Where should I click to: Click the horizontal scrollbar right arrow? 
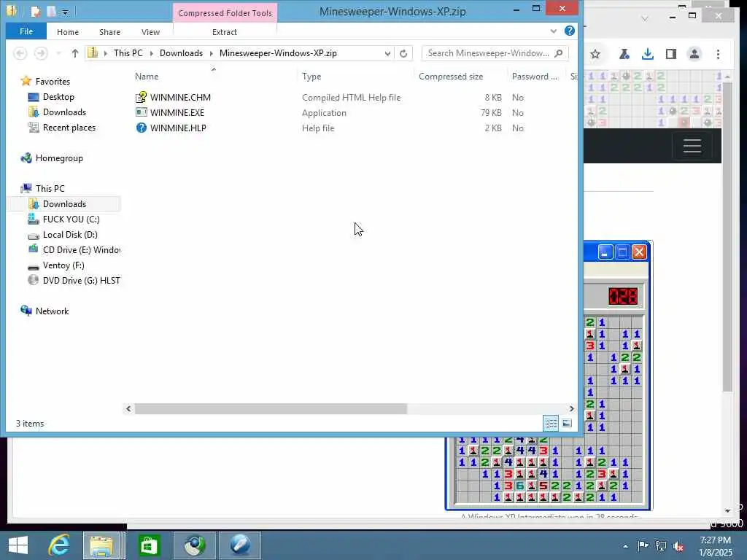pos(571,408)
